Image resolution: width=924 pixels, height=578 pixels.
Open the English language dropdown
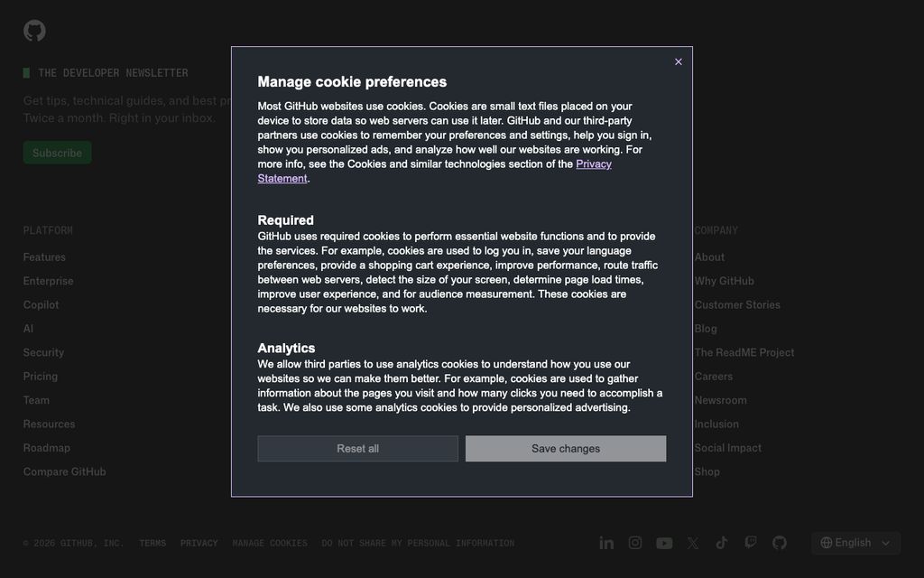pyautogui.click(x=855, y=543)
